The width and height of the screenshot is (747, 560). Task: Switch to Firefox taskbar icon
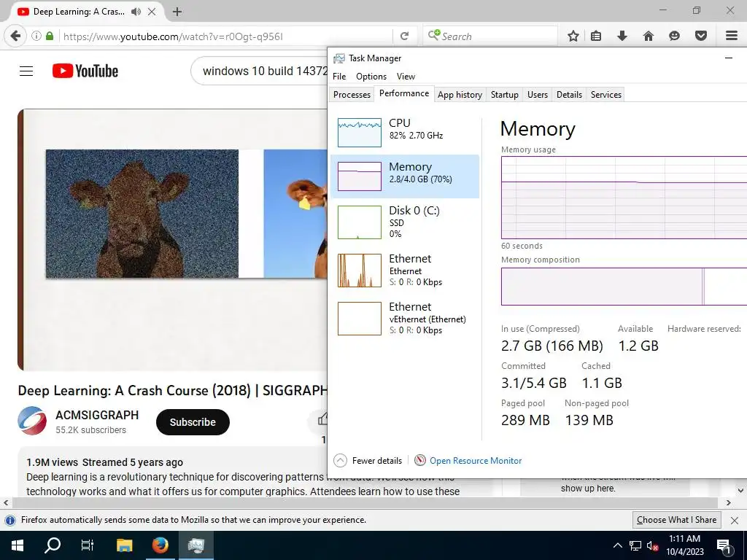pyautogui.click(x=160, y=545)
